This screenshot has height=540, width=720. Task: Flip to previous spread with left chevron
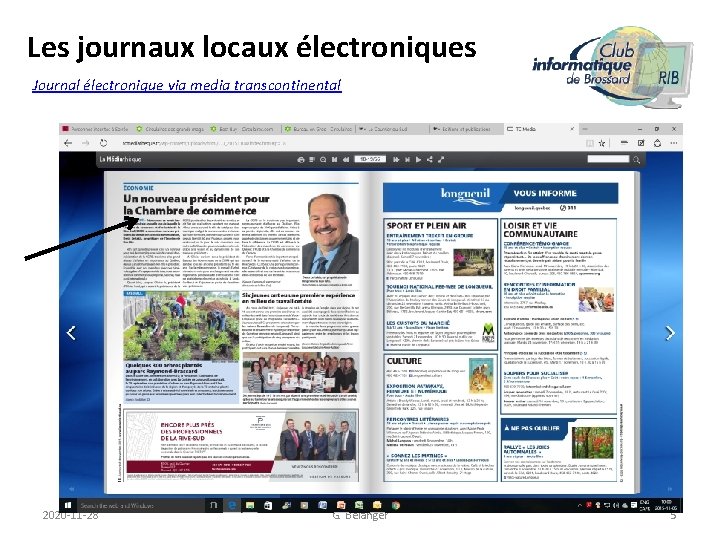pos(72,332)
